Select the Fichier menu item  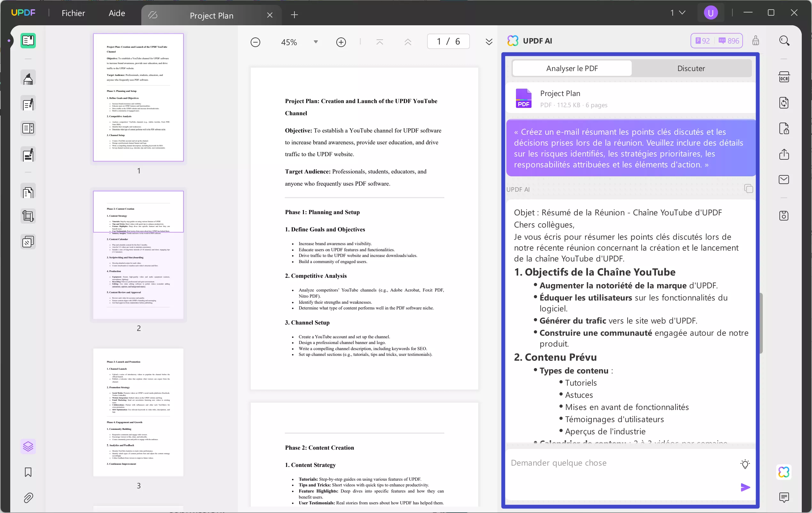[x=73, y=13]
